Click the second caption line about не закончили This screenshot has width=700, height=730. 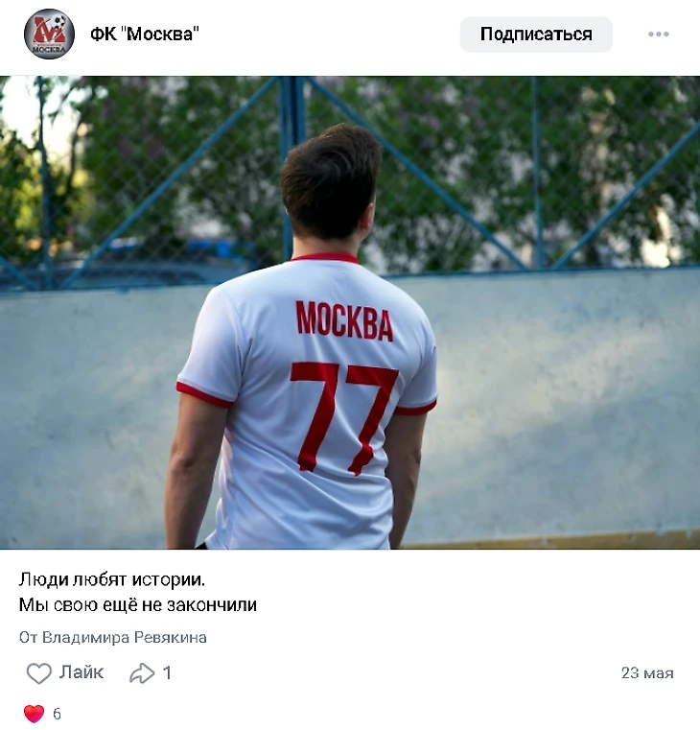click(x=138, y=604)
